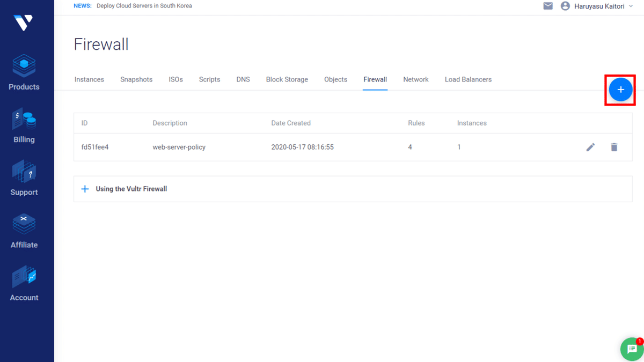Switch to the Instances tab
The image size is (644, 362).
89,79
